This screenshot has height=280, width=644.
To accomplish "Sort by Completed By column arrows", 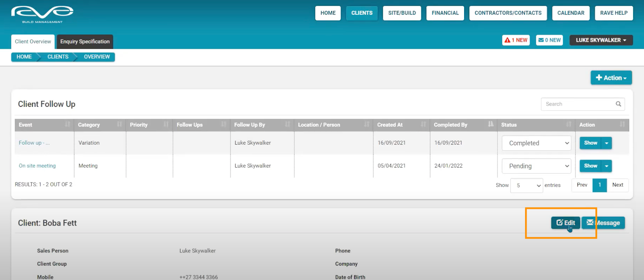I will point(491,124).
